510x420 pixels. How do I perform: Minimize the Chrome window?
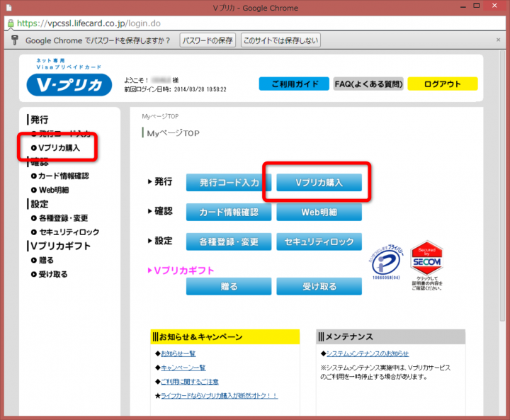[463, 6]
